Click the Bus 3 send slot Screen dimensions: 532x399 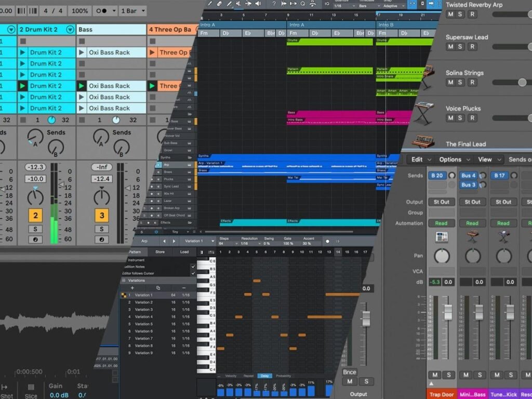coord(469,185)
